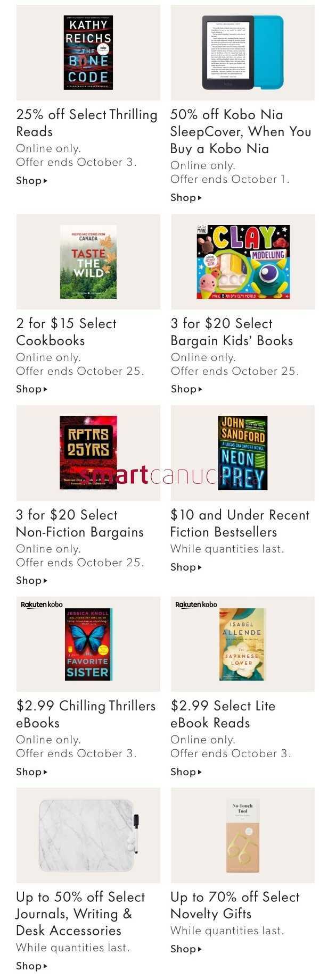The width and height of the screenshot is (336, 980).
Task: Click Shop under $10 and Under Fiction Bestsellers
Action: click(186, 567)
